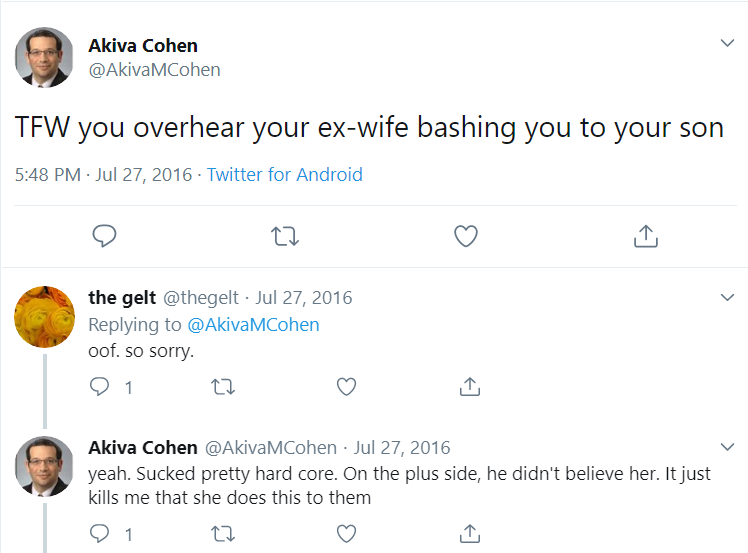This screenshot has width=748, height=553.
Task: Open the gelt's orange flower avatar
Action: point(44,316)
